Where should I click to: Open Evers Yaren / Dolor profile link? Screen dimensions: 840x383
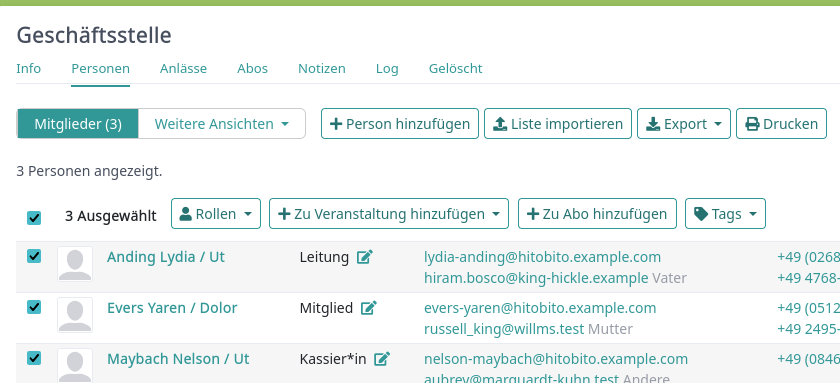[172, 308]
